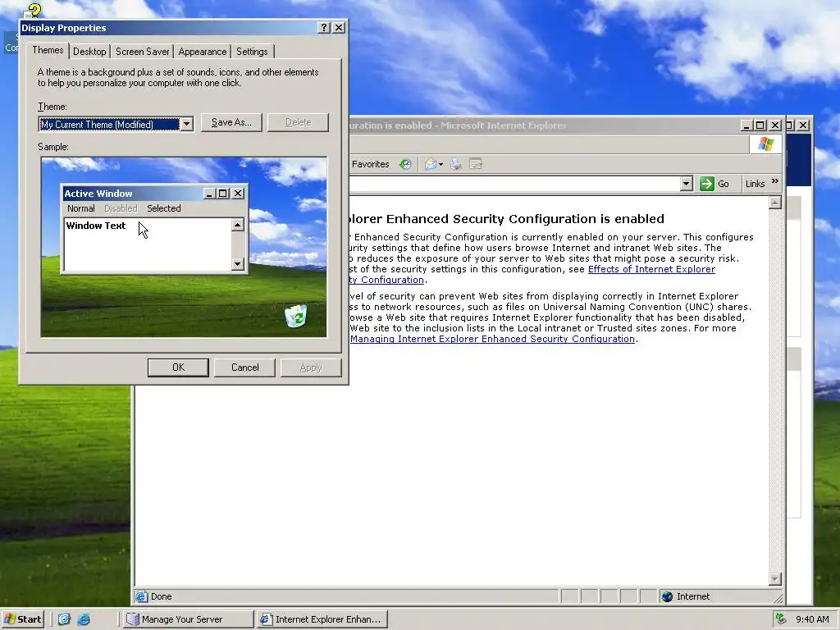Open the Managing Internet Explorer Enhanced Security link
Image resolution: width=840 pixels, height=630 pixels.
point(492,339)
